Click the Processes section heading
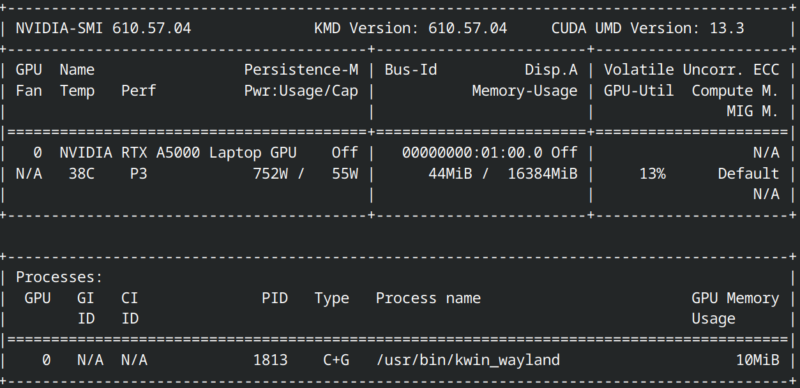800x388 pixels. tap(59, 277)
